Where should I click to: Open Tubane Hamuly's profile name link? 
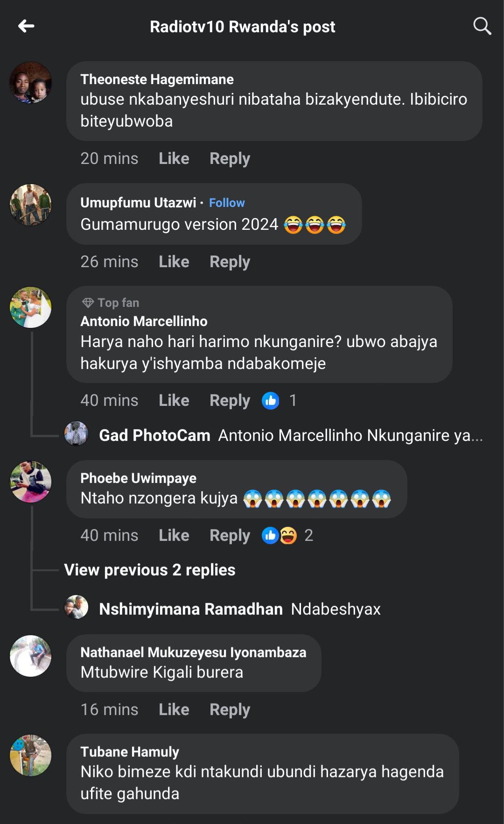pyautogui.click(x=130, y=752)
